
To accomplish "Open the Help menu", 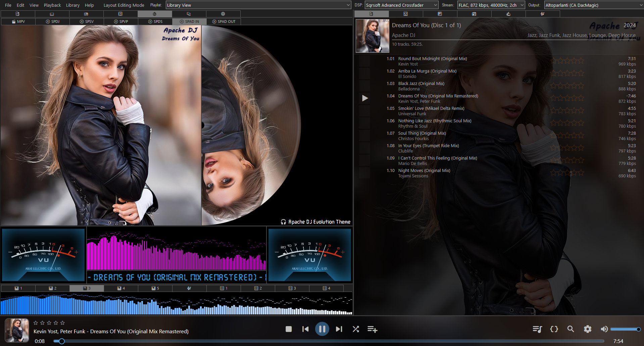I will coord(89,5).
